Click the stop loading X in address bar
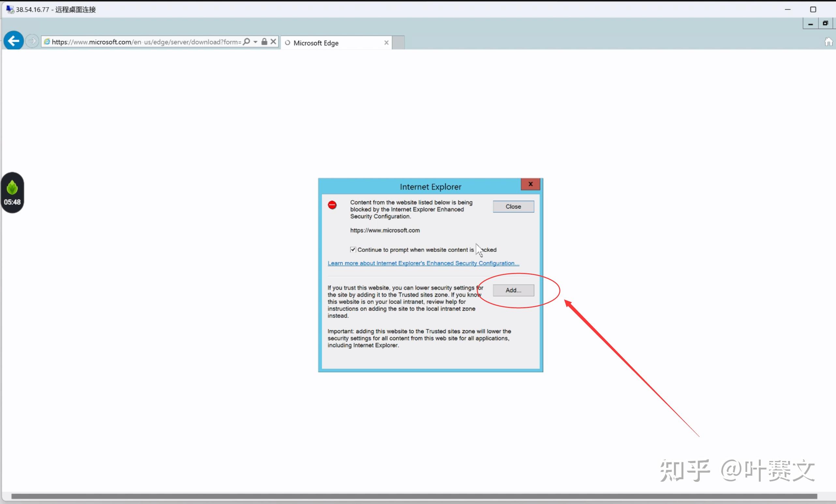The width and height of the screenshot is (836, 504). 273,41
